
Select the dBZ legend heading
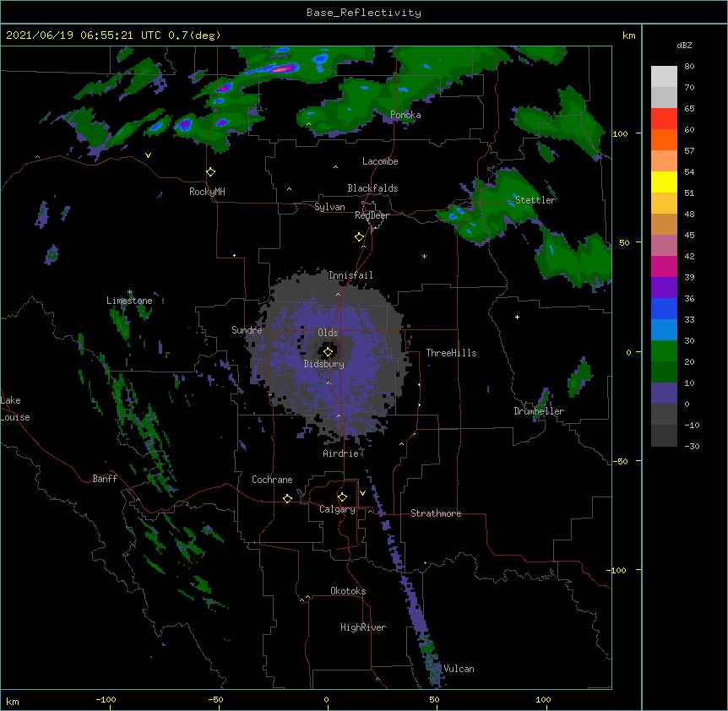(684, 45)
